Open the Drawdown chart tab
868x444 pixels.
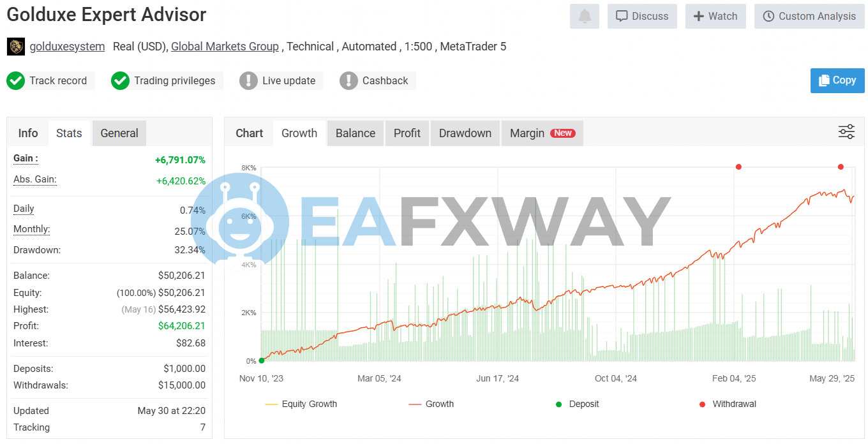(x=465, y=133)
